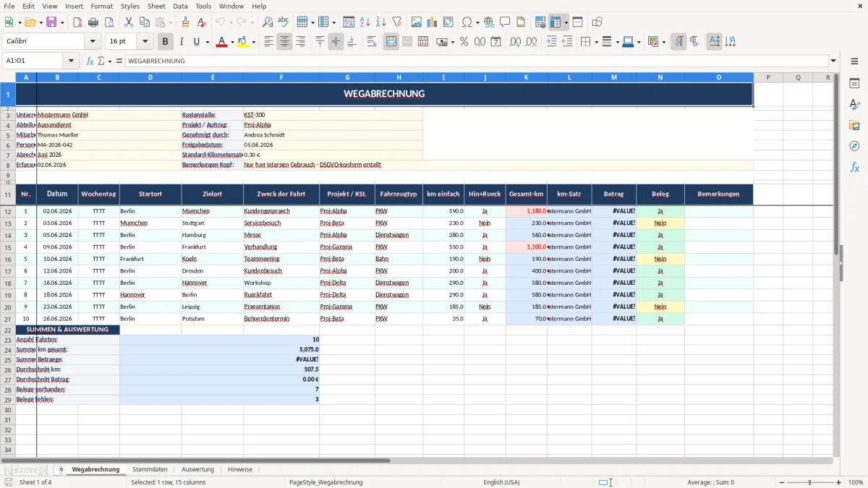Open the background color dropdown arrow

click(x=253, y=42)
